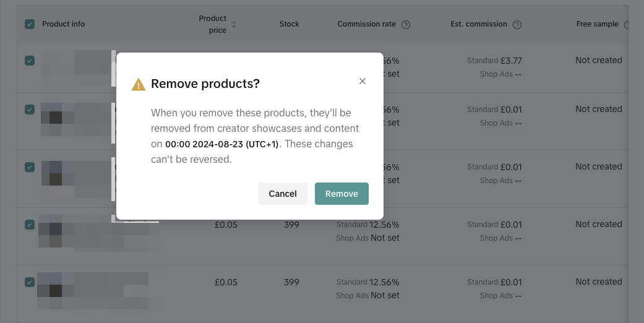Uncheck the second product row's checkbox
Image resolution: width=644 pixels, height=323 pixels.
coord(30,110)
